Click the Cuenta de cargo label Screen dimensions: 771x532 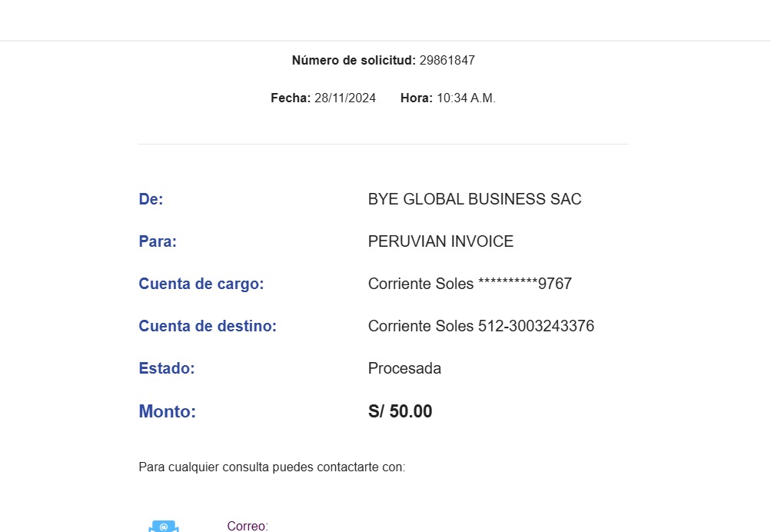pyautogui.click(x=201, y=284)
